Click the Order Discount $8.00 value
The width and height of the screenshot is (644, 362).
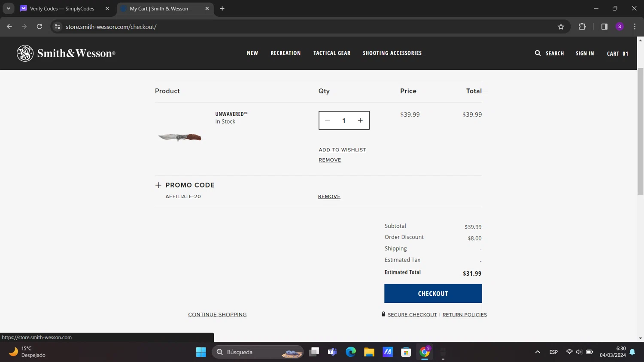click(474, 238)
